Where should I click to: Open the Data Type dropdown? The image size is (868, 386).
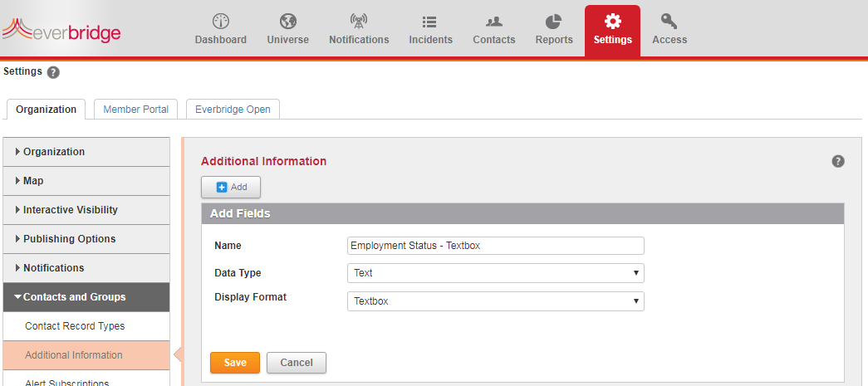(x=495, y=273)
